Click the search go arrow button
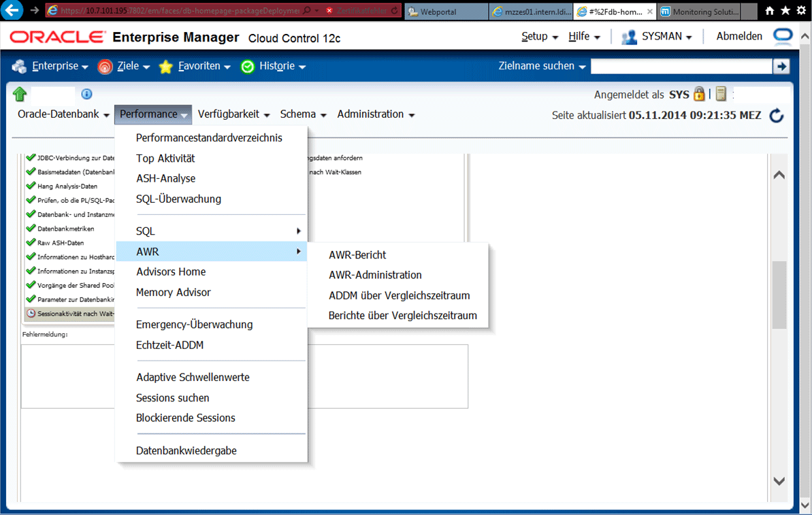Screen dimensions: 812x515 pyautogui.click(x=781, y=66)
